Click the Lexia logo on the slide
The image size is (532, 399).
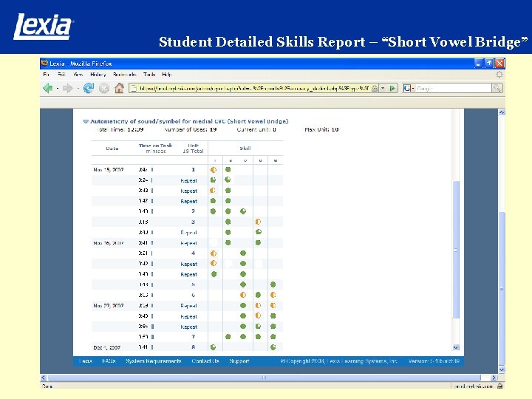[44, 27]
